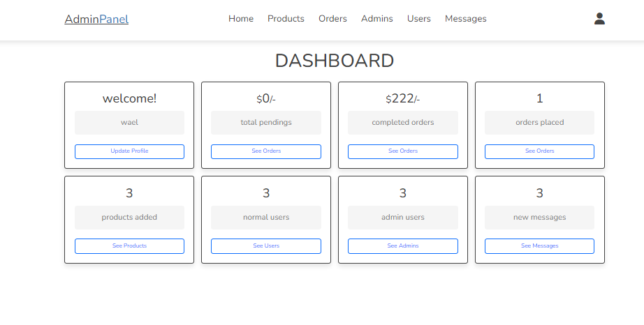Screen dimensions: 644x325
Task: Click the welcome! card title
Action: [129, 98]
